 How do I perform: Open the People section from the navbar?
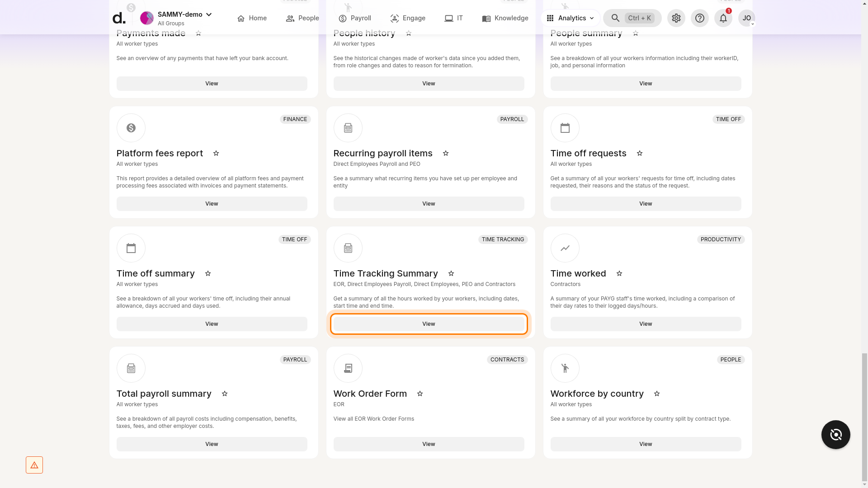(302, 18)
